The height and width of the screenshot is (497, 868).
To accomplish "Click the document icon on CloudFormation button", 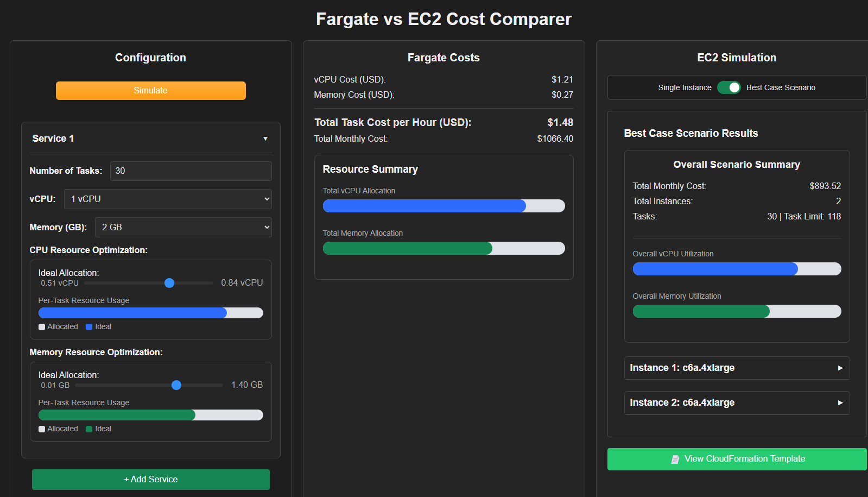I will point(675,460).
